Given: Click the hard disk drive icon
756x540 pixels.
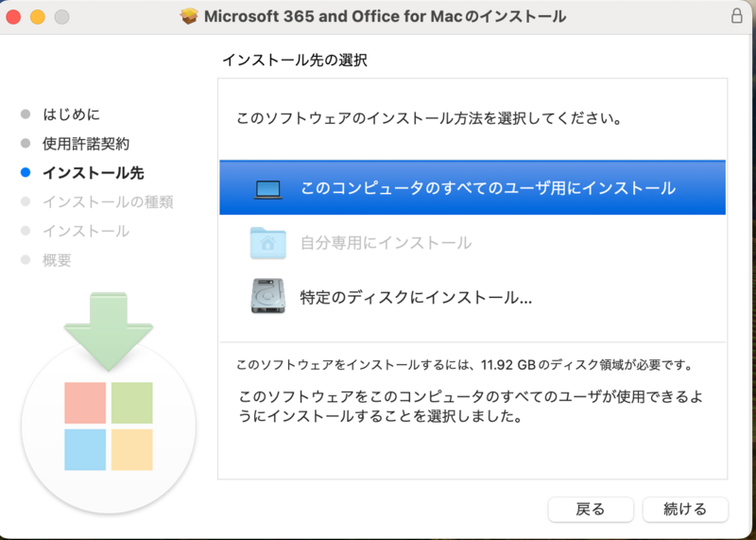Looking at the screenshot, I should click(268, 296).
